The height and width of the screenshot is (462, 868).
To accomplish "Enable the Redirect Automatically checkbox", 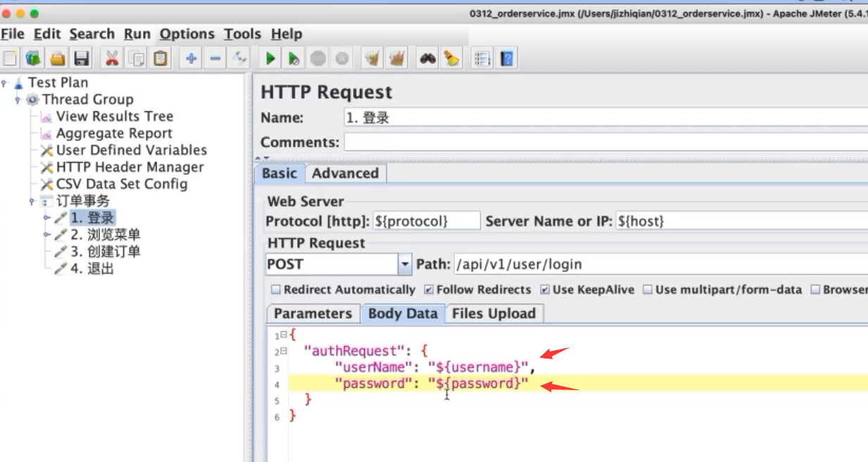I will tap(276, 289).
